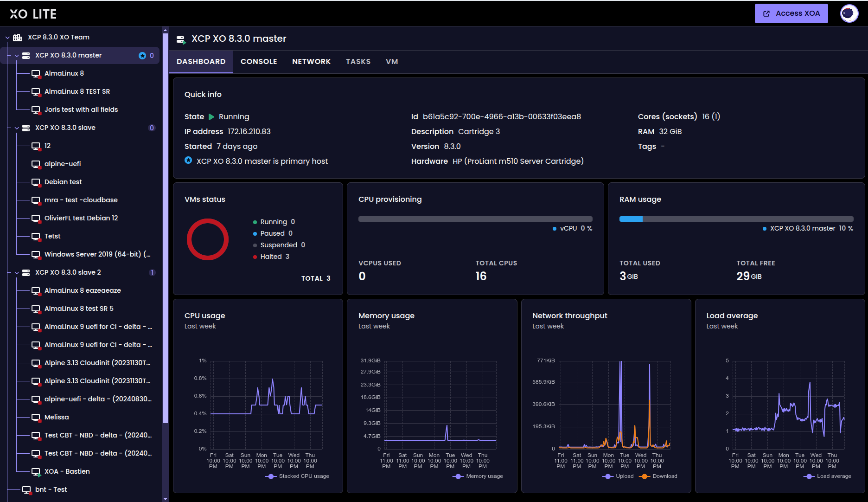
Task: Click the VM icon for Windows Server 2019
Action: tap(36, 255)
